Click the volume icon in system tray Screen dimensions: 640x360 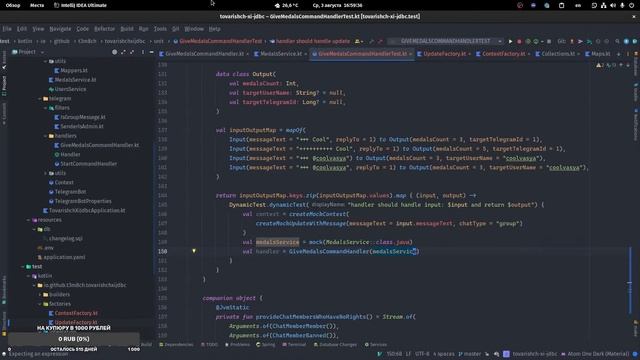(x=613, y=5)
